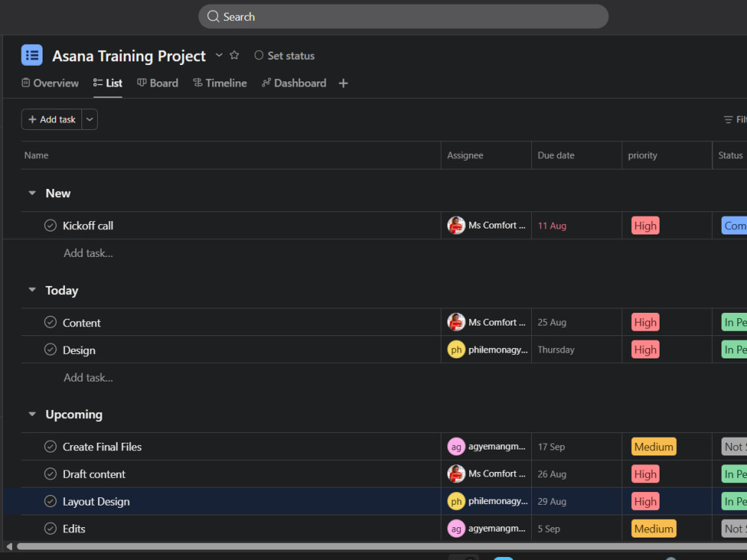This screenshot has height=560, width=747.
Task: Click Add task… under Today section
Action: (x=88, y=377)
